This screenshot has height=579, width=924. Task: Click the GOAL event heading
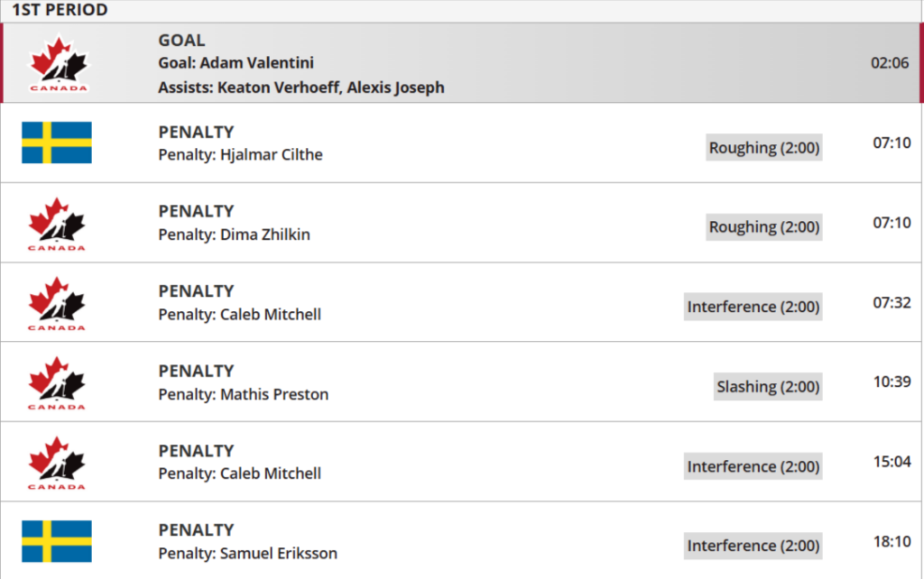tap(181, 41)
